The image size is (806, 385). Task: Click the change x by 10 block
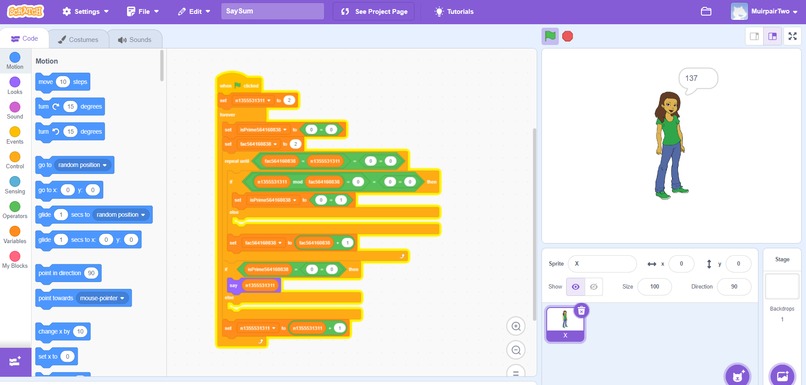pos(63,332)
